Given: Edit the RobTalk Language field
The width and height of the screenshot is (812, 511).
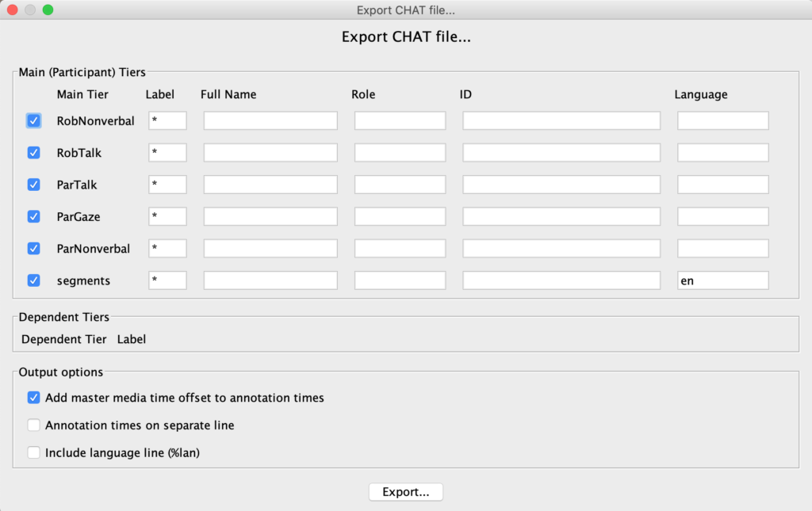Looking at the screenshot, I should pyautogui.click(x=723, y=153).
